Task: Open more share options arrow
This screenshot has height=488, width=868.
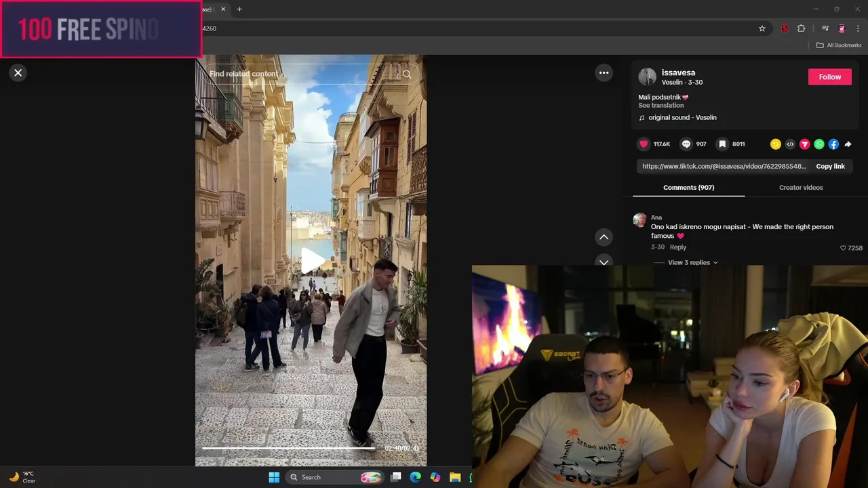Action: [x=848, y=144]
